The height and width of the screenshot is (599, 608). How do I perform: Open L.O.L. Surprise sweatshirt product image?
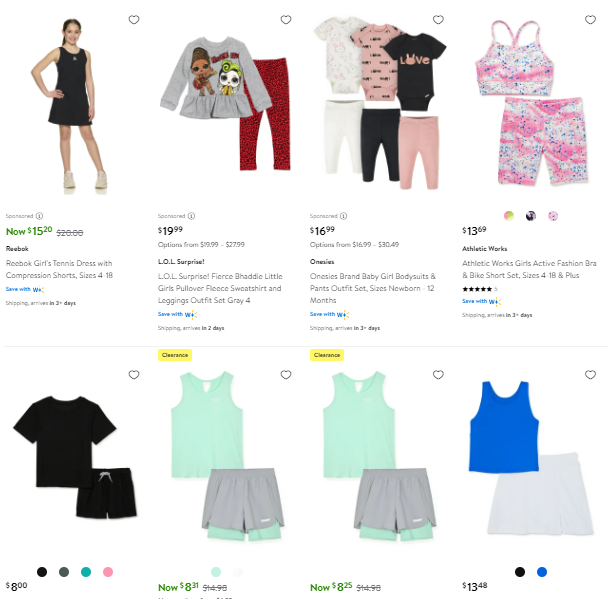coord(225,104)
